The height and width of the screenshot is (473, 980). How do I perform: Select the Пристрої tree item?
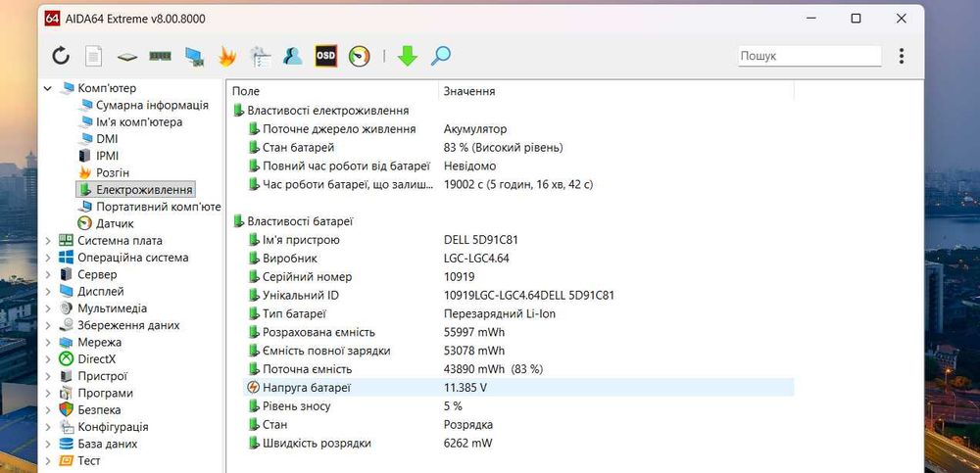coord(103,376)
